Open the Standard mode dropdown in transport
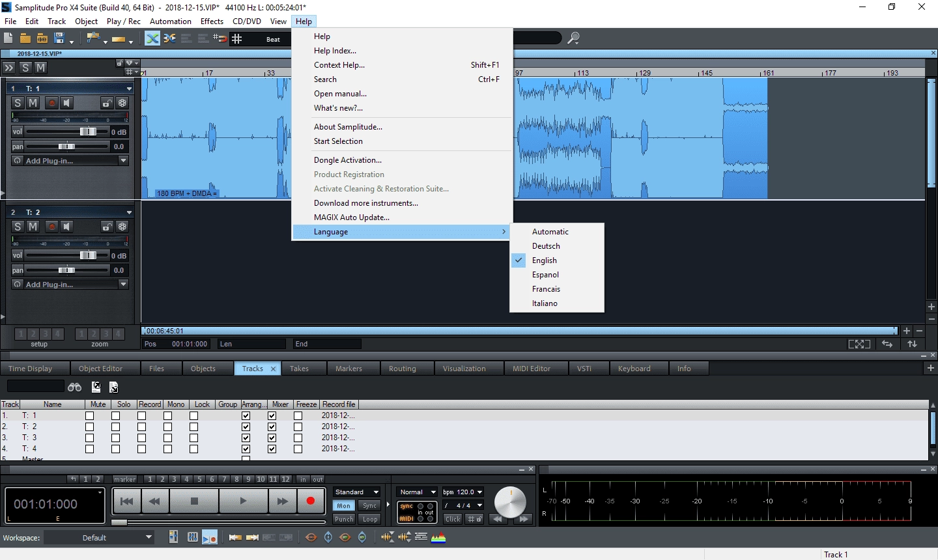Screen dimensions: 938x560 pos(356,492)
